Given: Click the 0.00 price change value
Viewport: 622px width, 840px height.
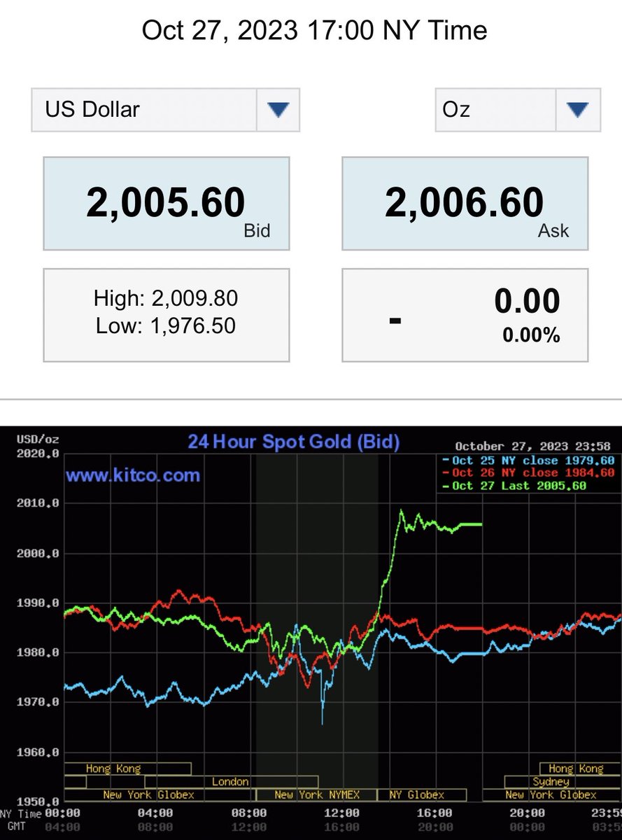Looking at the screenshot, I should tap(528, 302).
